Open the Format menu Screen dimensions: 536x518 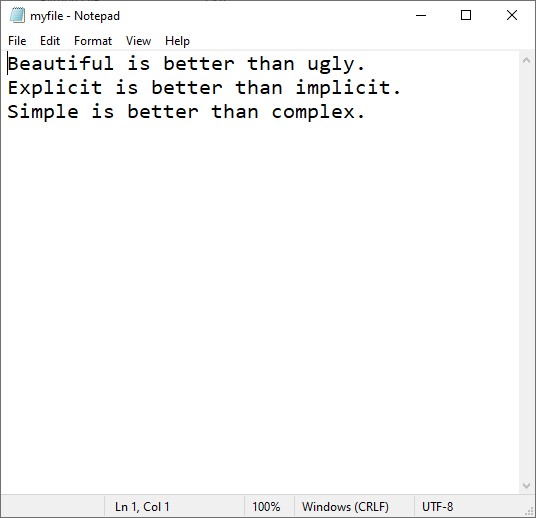tap(93, 41)
